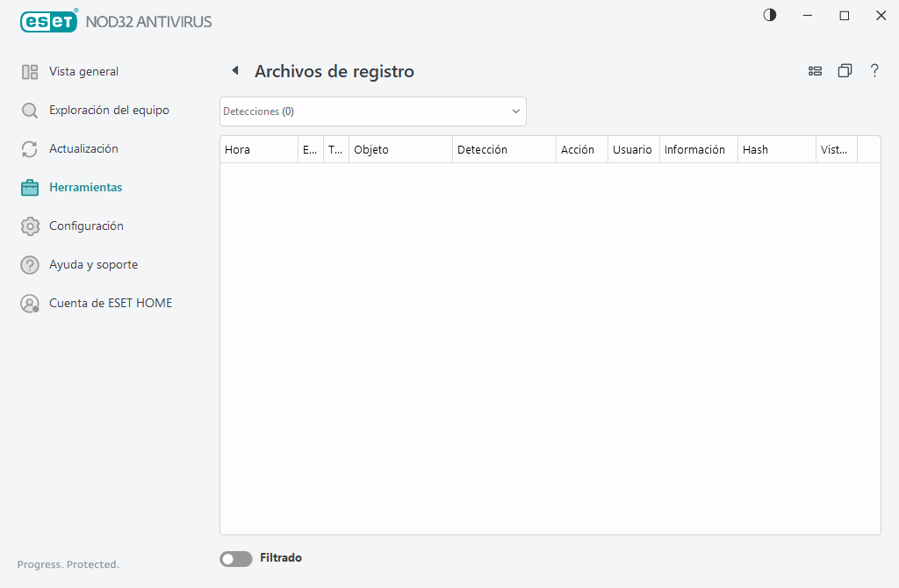Open the Detecciones dropdown

(x=372, y=111)
